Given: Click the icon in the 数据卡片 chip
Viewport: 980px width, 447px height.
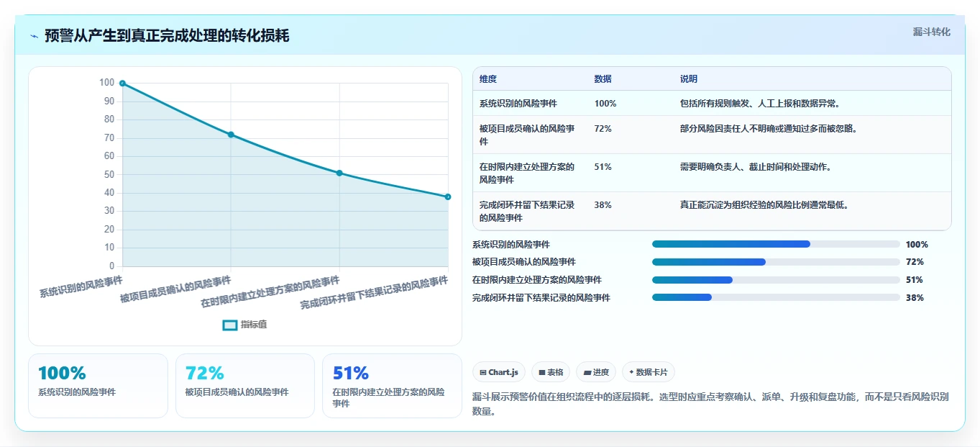Looking at the screenshot, I should 631,372.
